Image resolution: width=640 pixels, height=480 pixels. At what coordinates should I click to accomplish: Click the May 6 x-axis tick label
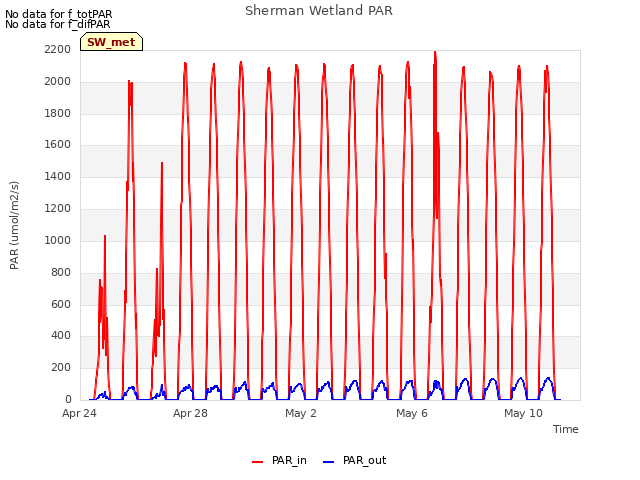click(x=412, y=413)
